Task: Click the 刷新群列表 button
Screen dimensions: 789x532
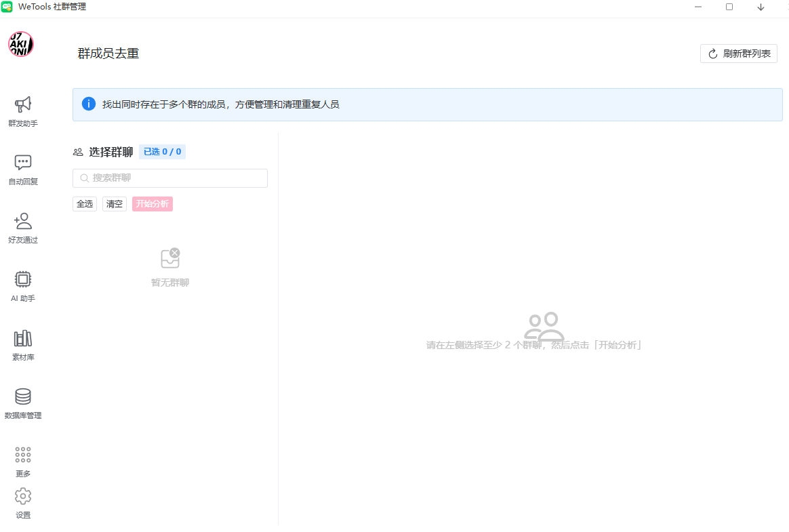Action: (738, 54)
